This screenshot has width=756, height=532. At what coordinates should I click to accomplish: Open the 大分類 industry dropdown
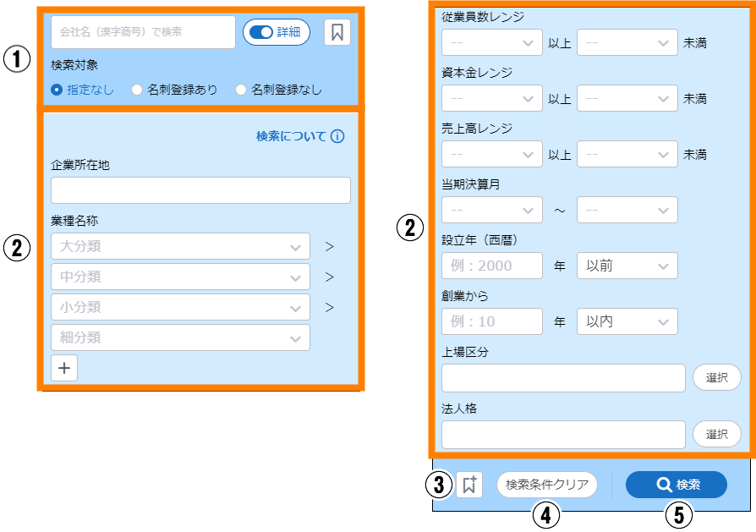[x=180, y=247]
